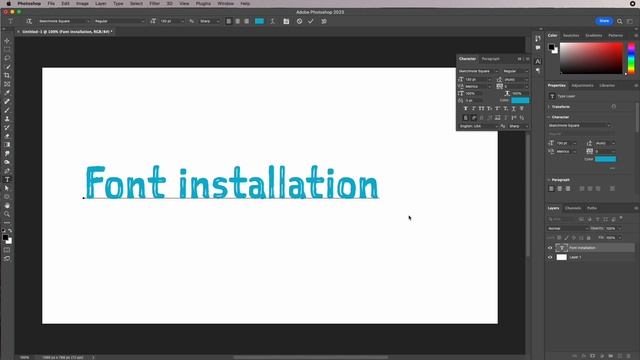Viewport: 640px width, 360px height.
Task: Open Character panel language dropdown
Action: tap(478, 126)
